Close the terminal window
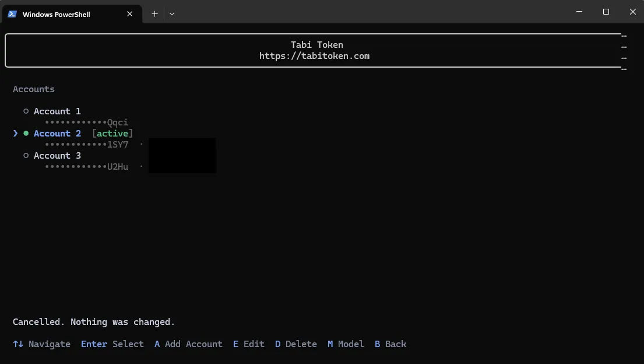This screenshot has width=644, height=364. tap(632, 12)
